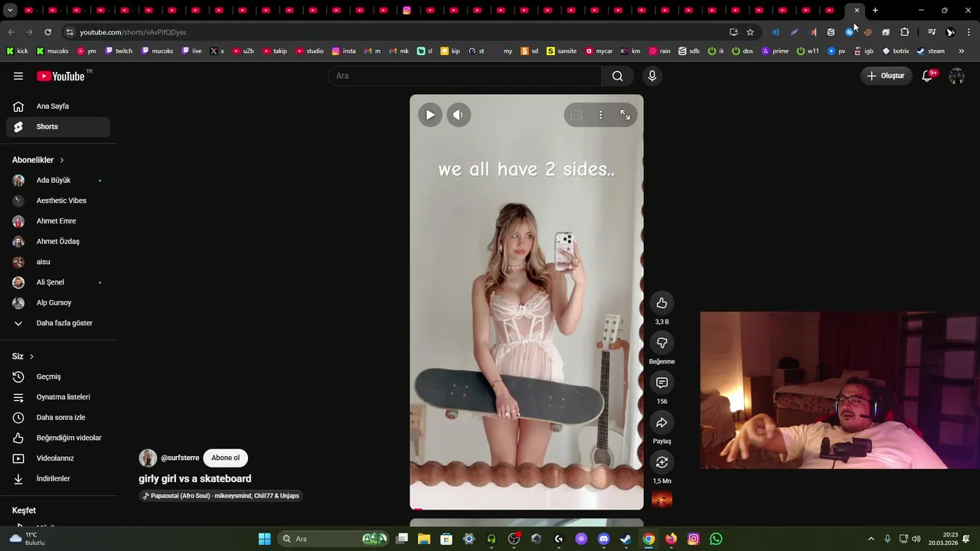Open Videolarınız in sidebar
Viewport: 980px width, 551px height.
click(x=58, y=458)
